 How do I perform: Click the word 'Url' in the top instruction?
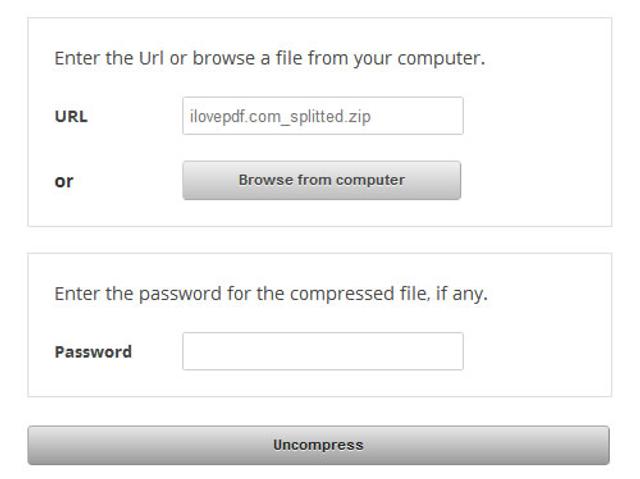point(151,58)
